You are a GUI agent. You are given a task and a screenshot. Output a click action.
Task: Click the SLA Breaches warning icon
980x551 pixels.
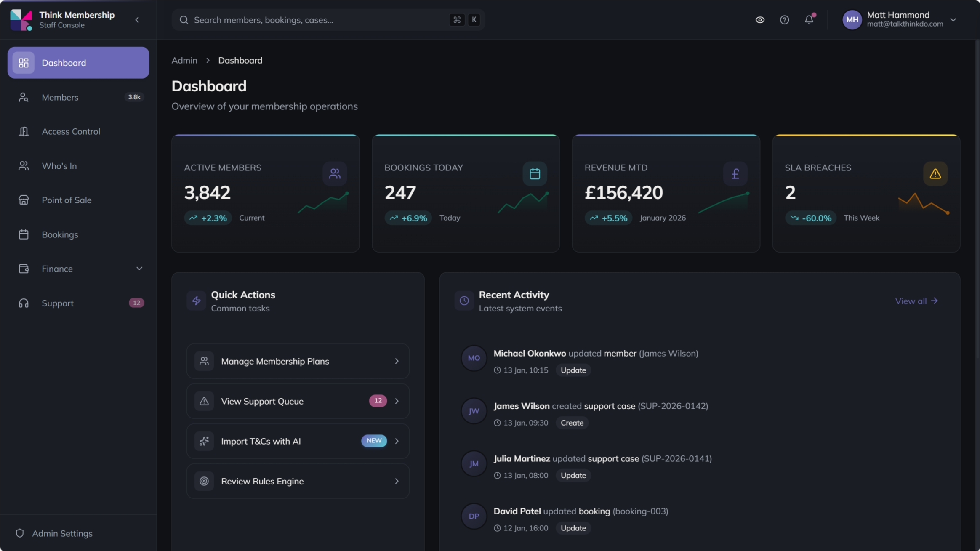coord(935,173)
